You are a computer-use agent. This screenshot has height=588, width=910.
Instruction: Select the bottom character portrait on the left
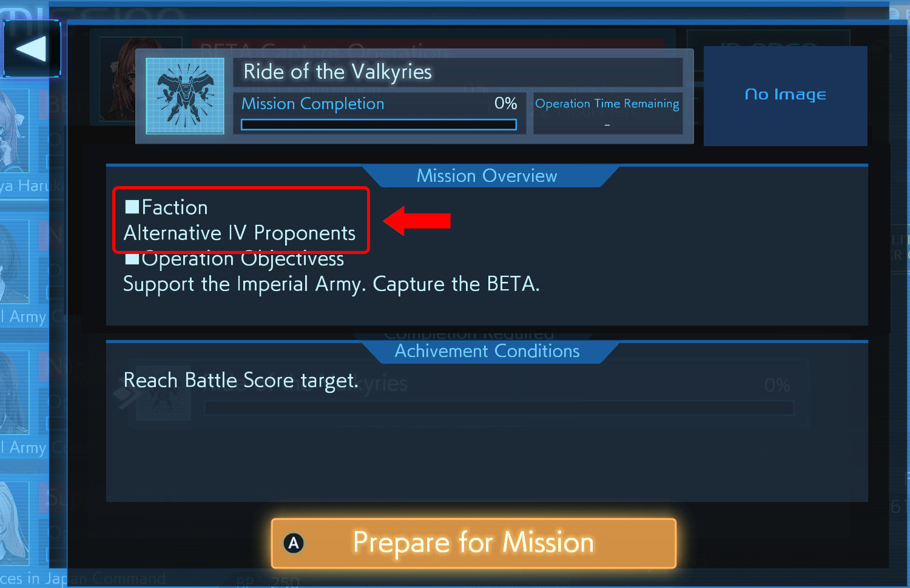click(x=15, y=521)
